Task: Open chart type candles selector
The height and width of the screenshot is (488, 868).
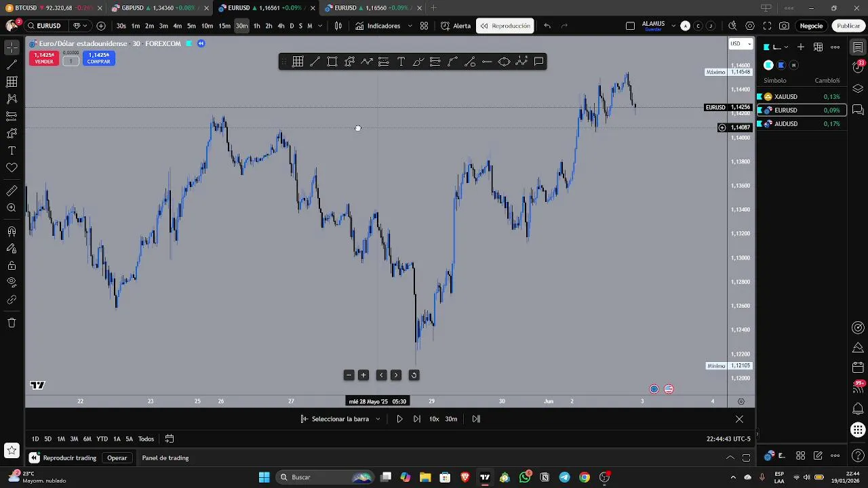Action: coord(338,26)
